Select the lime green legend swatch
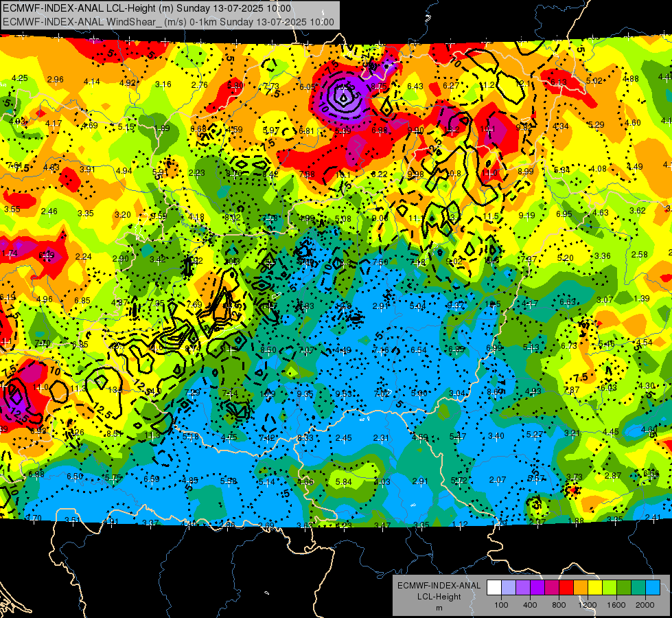672x618 pixels. (610, 588)
